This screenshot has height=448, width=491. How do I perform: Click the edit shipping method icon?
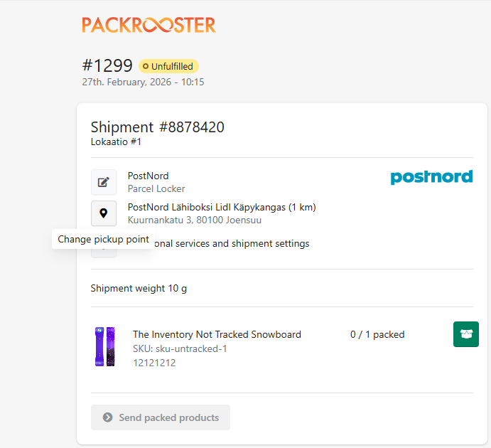(x=104, y=182)
